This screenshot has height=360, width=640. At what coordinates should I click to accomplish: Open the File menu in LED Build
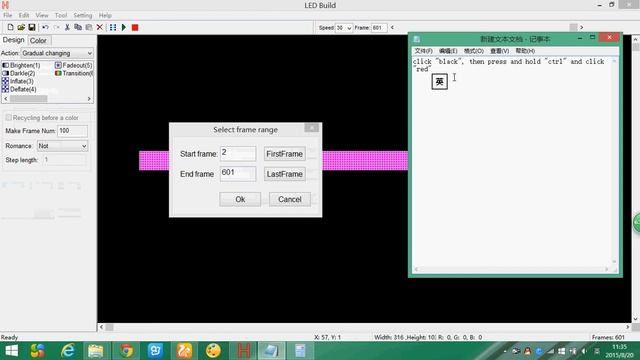pyautogui.click(x=8, y=15)
